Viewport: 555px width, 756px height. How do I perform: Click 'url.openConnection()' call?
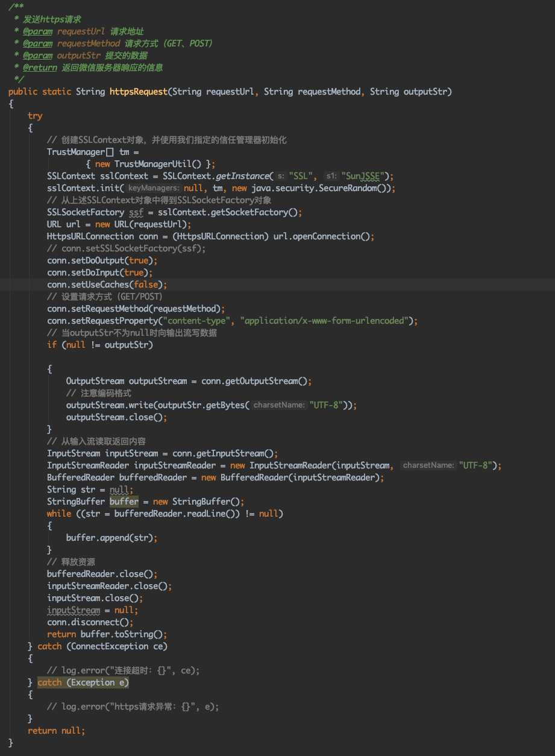point(321,236)
